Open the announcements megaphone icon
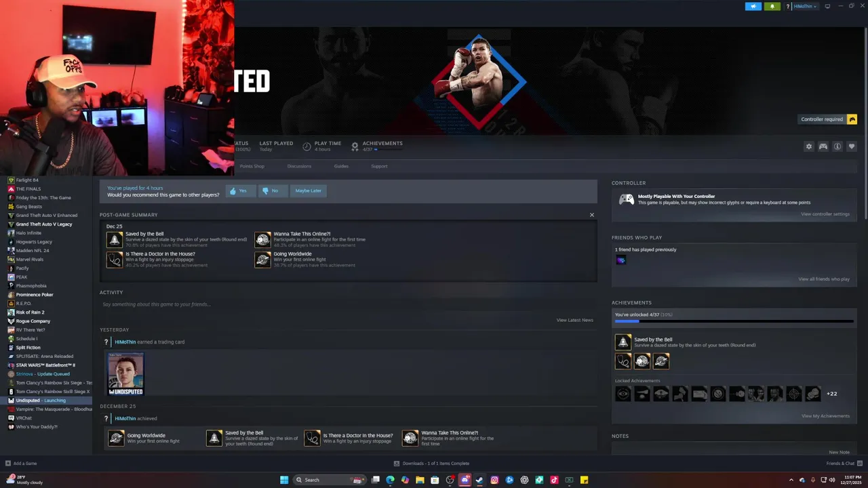Viewport: 868px width, 488px height. 753,6
